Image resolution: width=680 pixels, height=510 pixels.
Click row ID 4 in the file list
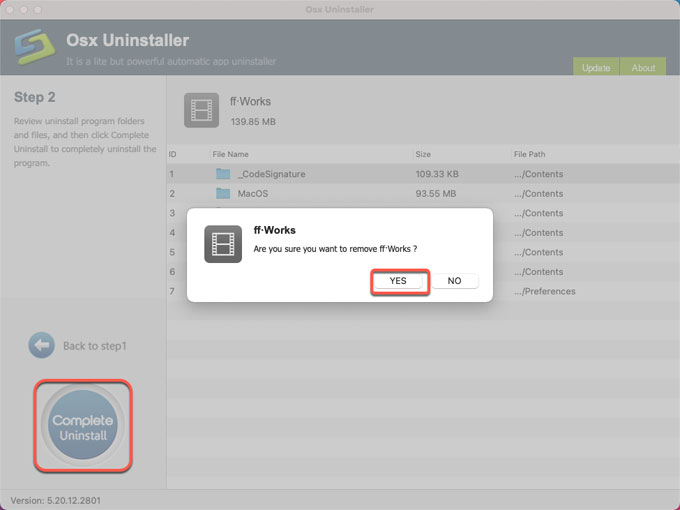click(x=172, y=232)
